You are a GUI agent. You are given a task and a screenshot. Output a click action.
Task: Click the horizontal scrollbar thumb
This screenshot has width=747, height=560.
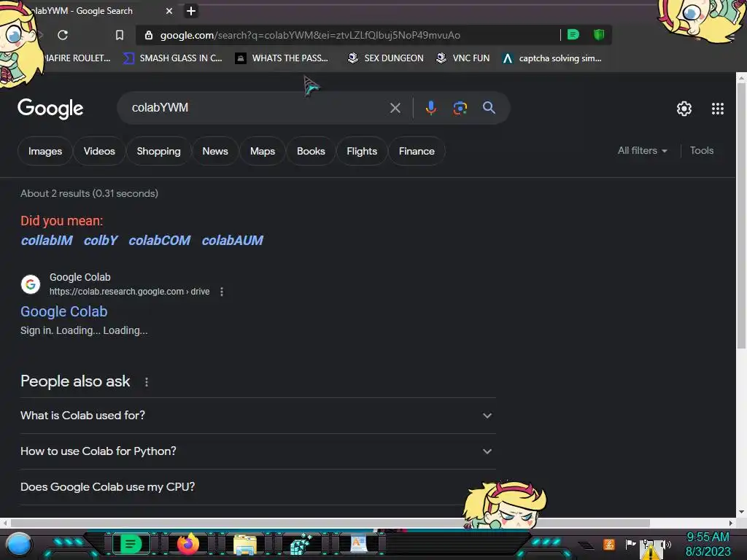click(329, 523)
